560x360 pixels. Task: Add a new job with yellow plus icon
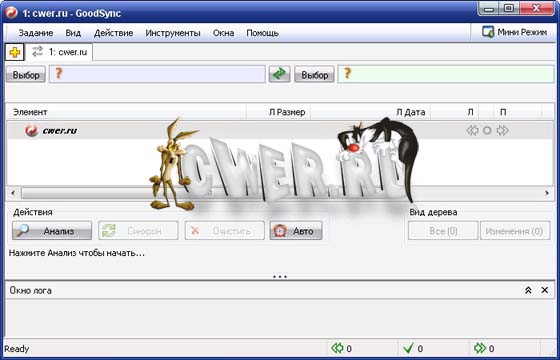[x=14, y=52]
